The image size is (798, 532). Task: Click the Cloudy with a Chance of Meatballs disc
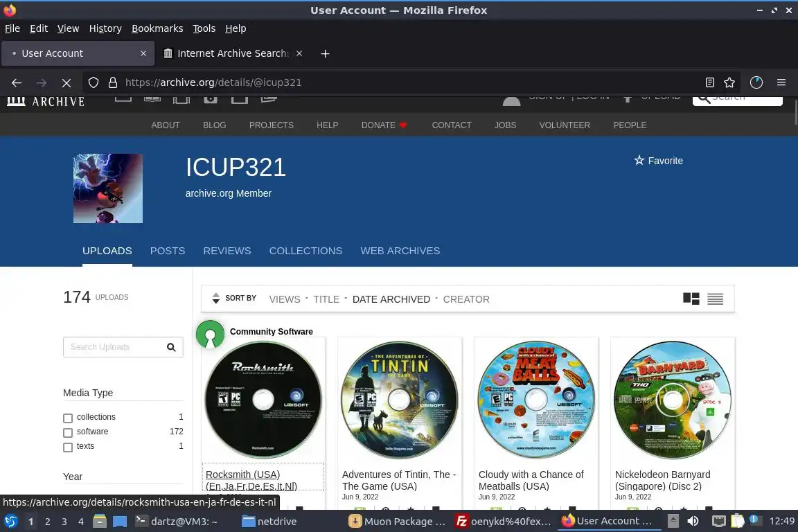(536, 400)
